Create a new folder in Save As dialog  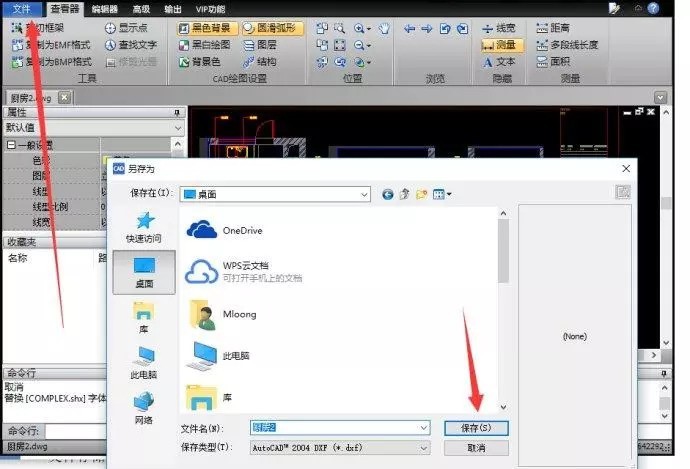tap(422, 194)
